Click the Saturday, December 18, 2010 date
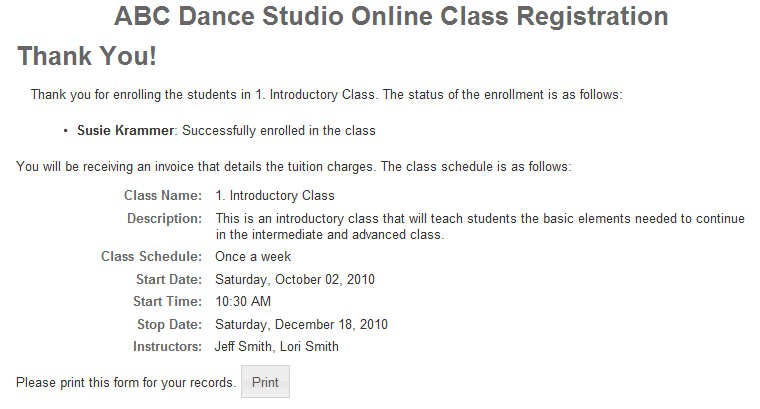760x409 pixels. (x=301, y=324)
